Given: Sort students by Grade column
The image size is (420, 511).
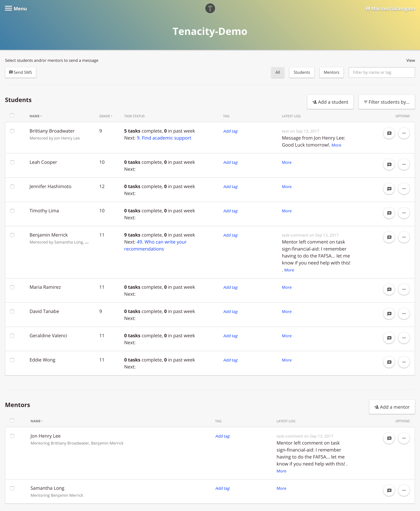Looking at the screenshot, I should coord(106,116).
